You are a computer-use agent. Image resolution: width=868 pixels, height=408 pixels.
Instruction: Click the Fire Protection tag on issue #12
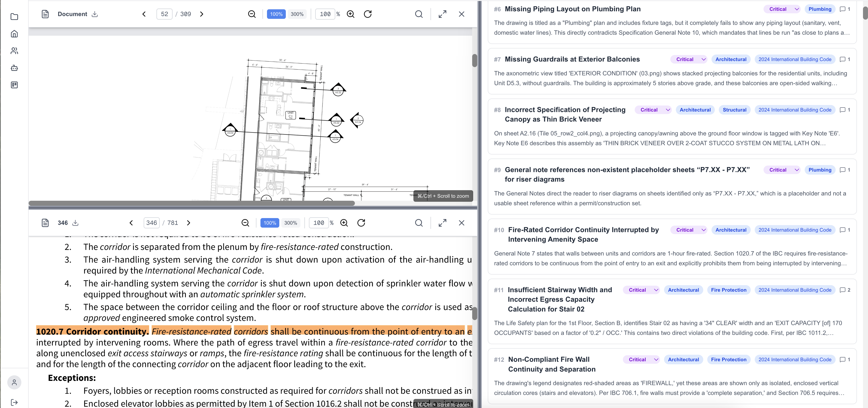[x=729, y=360]
